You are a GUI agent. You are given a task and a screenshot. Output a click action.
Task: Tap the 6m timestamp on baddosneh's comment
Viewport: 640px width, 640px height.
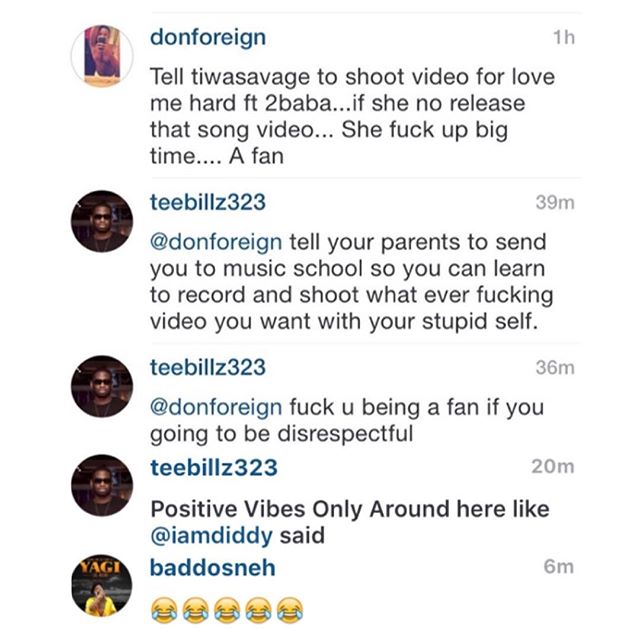(x=559, y=567)
